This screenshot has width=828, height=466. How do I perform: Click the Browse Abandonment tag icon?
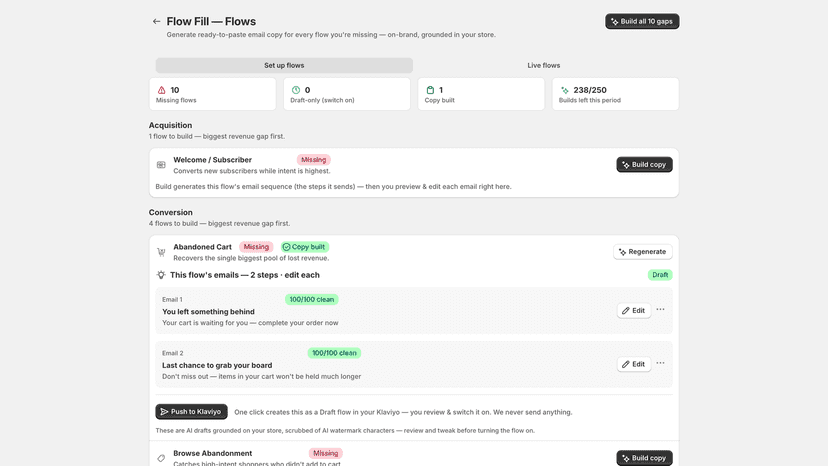[161, 458]
